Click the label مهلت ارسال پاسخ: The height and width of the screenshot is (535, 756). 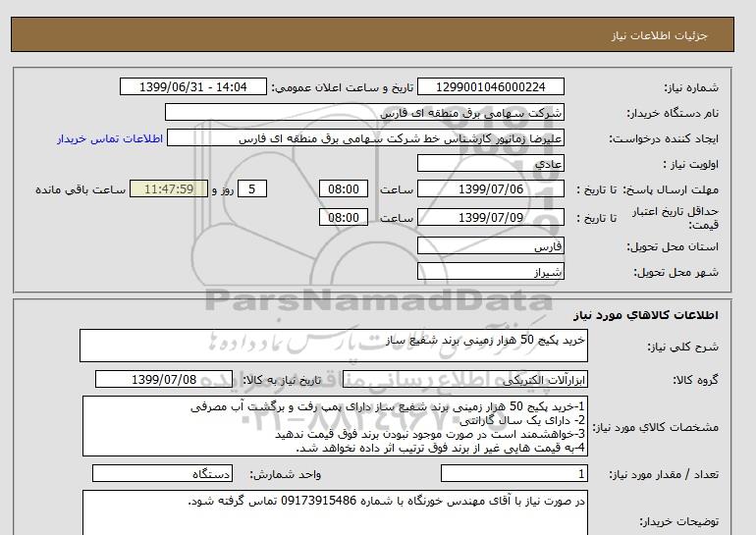coord(671,189)
